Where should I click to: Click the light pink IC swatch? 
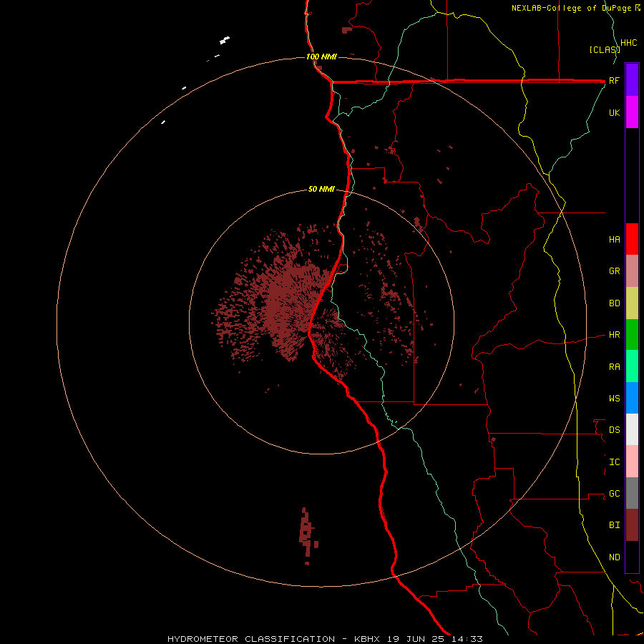632,462
